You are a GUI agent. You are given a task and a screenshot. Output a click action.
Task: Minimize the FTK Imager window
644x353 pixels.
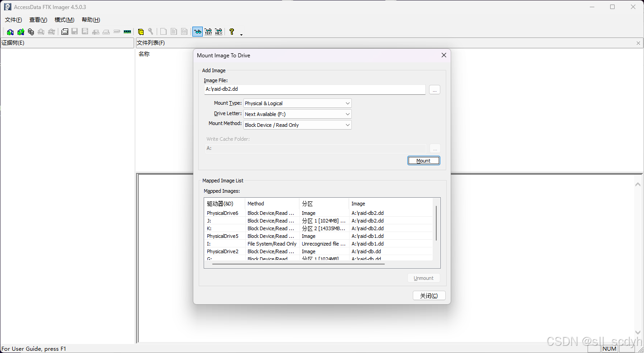(x=592, y=7)
